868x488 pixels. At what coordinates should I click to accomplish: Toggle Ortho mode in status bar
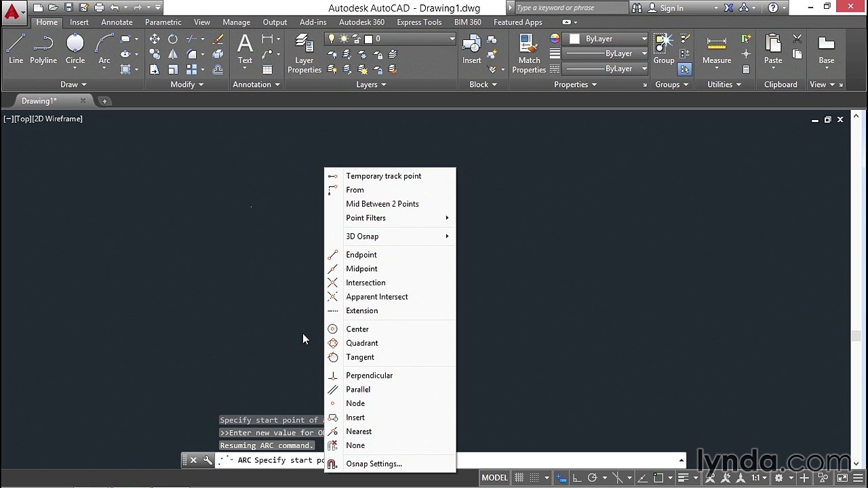tap(577, 478)
